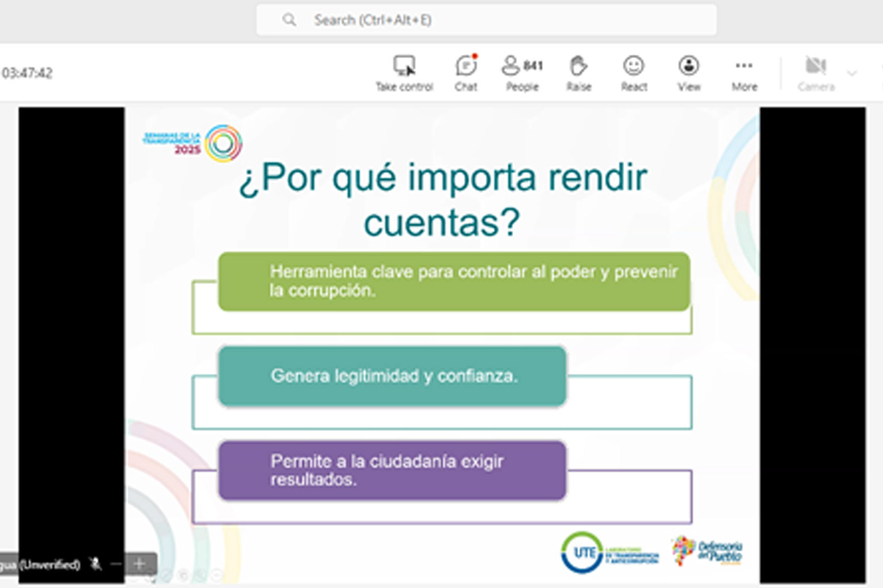Screen dimensions: 883x588
Task: Select the teal box 'Genera legitimidad y confianza.'
Action: coord(392,376)
